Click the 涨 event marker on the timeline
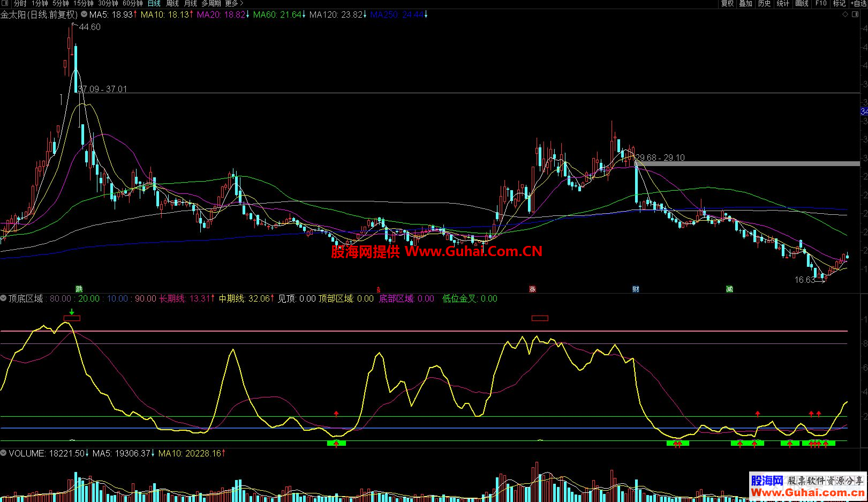Viewport: 868px width, 502px height. [x=532, y=289]
